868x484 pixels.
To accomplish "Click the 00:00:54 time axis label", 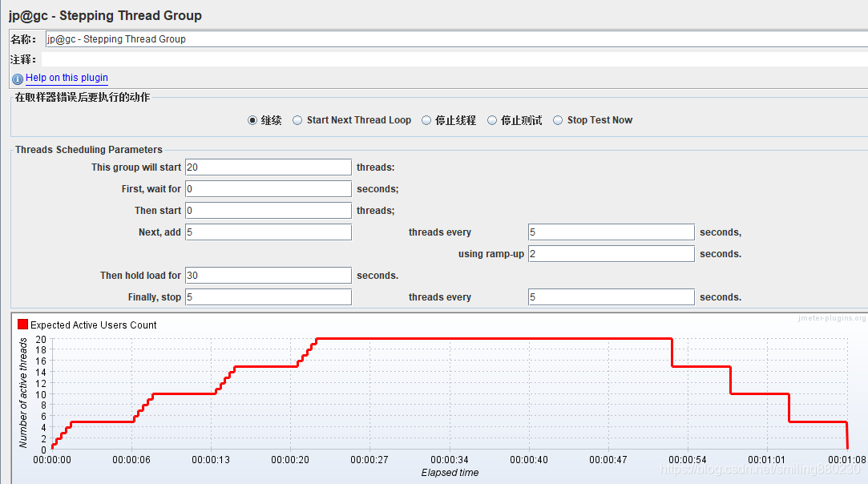I will pyautogui.click(x=688, y=460).
